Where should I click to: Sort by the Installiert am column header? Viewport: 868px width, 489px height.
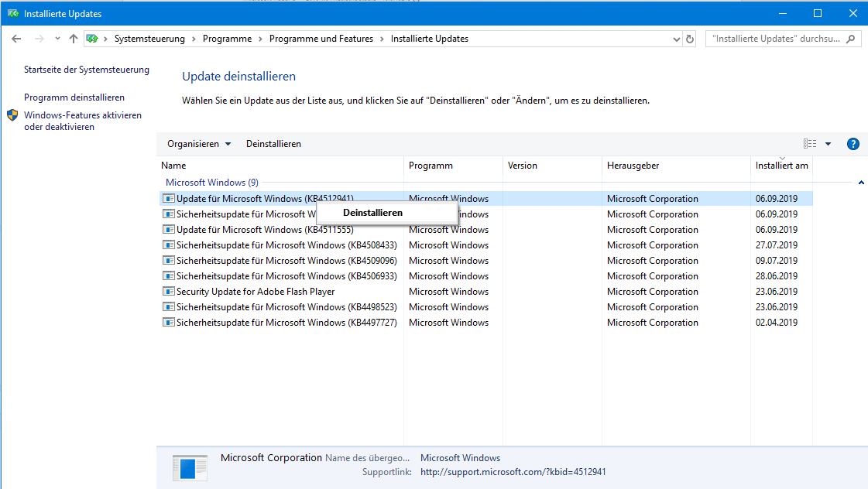click(781, 166)
